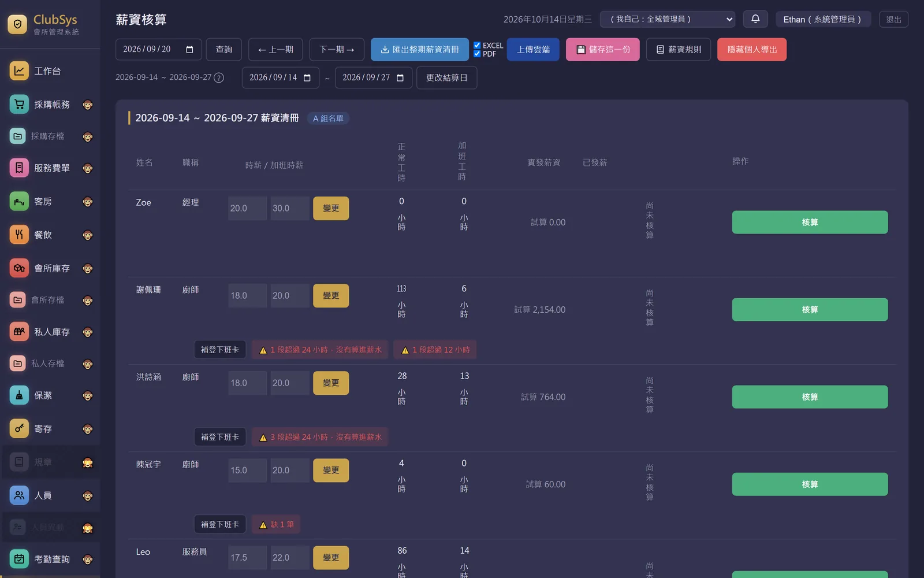This screenshot has height=578, width=924.
Task: Toggle the EXCEL export checkbox
Action: [x=477, y=45]
